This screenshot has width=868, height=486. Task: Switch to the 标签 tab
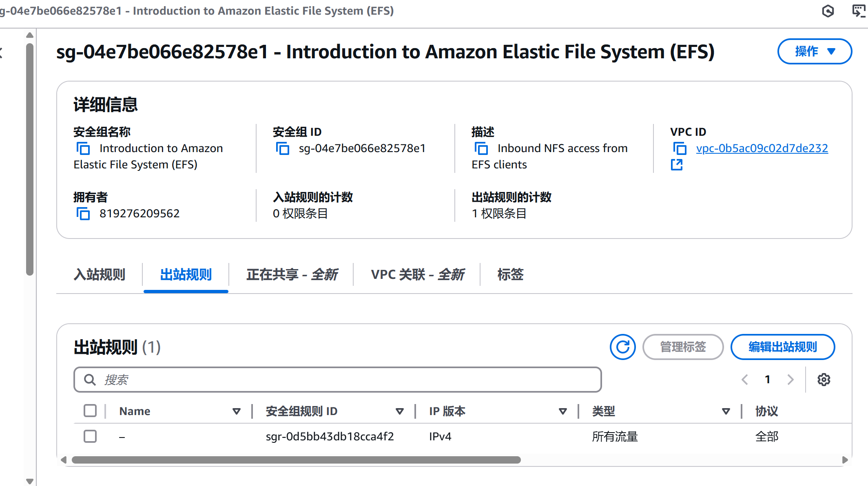[510, 274]
